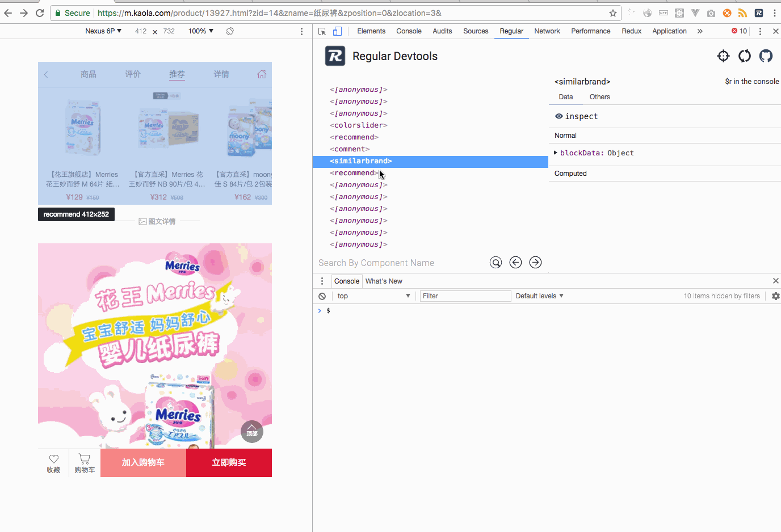Click the Search By Component Name field

(x=400, y=263)
